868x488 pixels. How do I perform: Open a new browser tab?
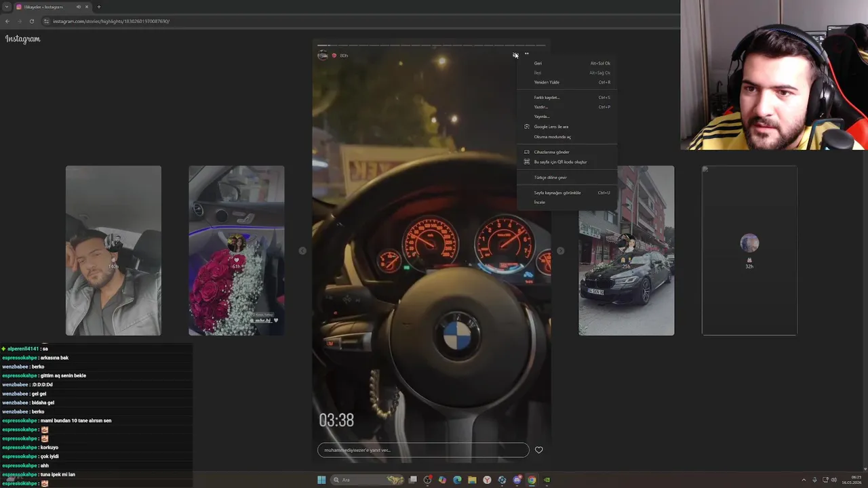click(98, 7)
